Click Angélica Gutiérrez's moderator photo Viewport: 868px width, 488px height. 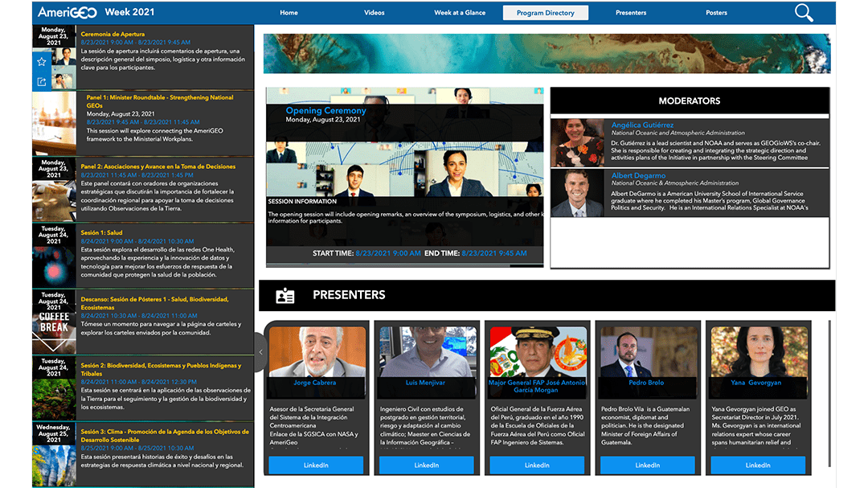[577, 143]
